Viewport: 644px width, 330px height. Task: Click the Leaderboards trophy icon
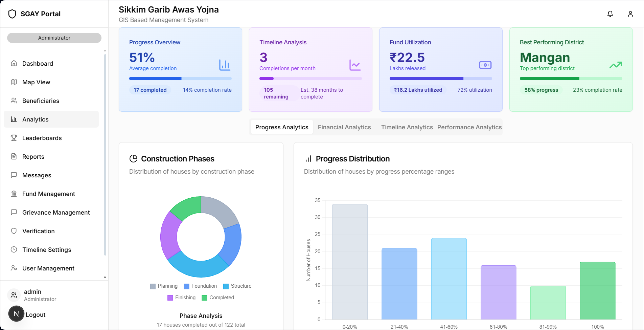pos(14,138)
